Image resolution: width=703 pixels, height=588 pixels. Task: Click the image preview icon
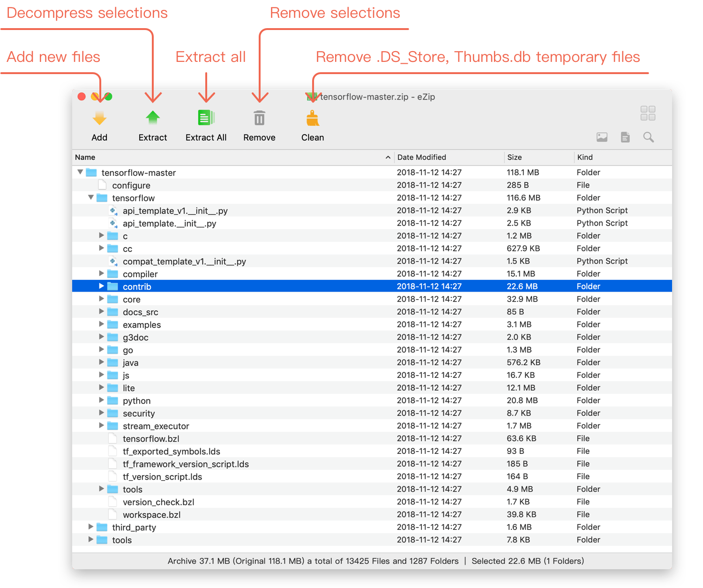click(602, 137)
